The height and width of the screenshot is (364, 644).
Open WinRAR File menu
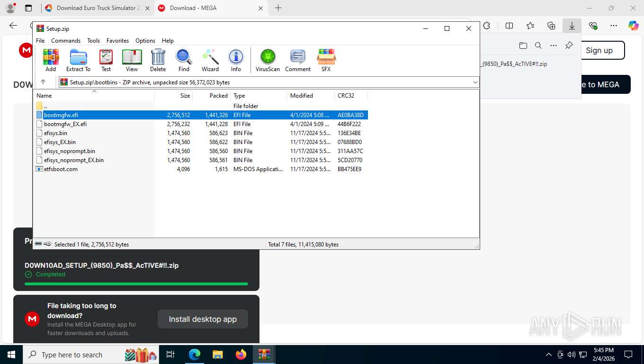tap(40, 41)
